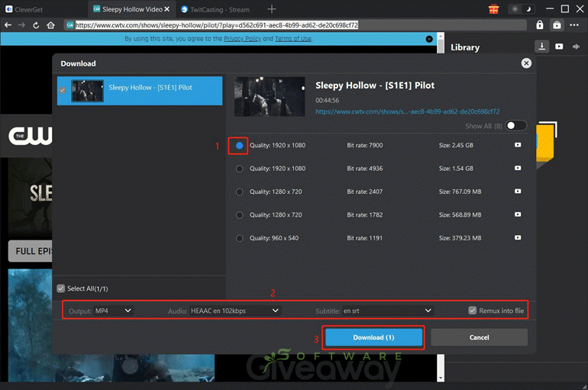Open the Terms of Use link
This screenshot has height=390, width=588.
[293, 39]
